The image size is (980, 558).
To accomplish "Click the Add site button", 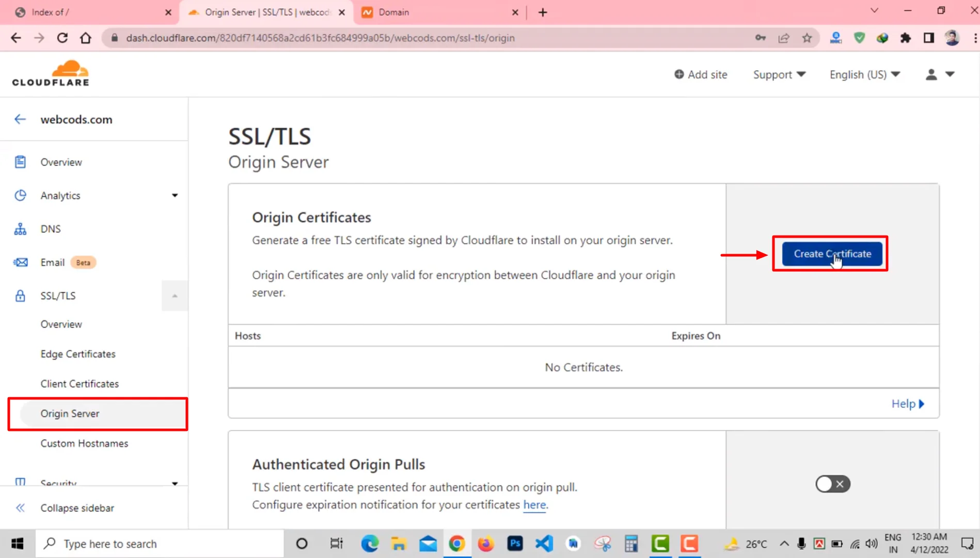I will [x=701, y=74].
